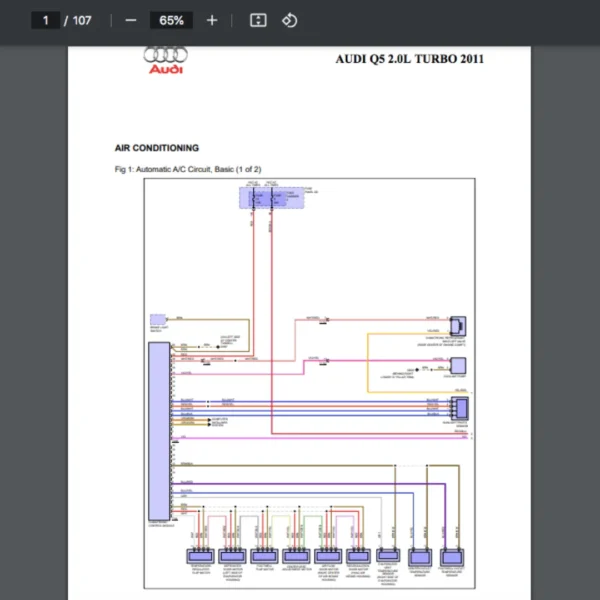
Task: Click the zoom in plus button
Action: 211,20
